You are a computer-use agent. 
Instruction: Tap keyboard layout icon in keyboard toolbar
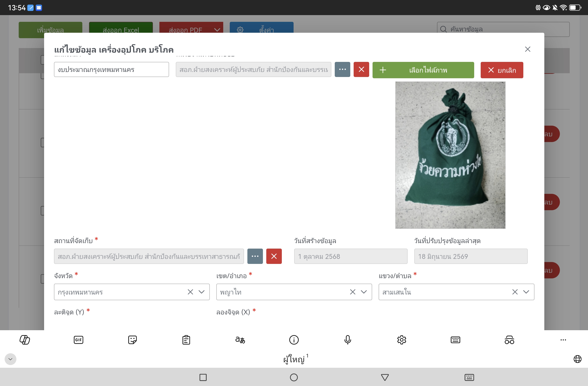[455, 340]
